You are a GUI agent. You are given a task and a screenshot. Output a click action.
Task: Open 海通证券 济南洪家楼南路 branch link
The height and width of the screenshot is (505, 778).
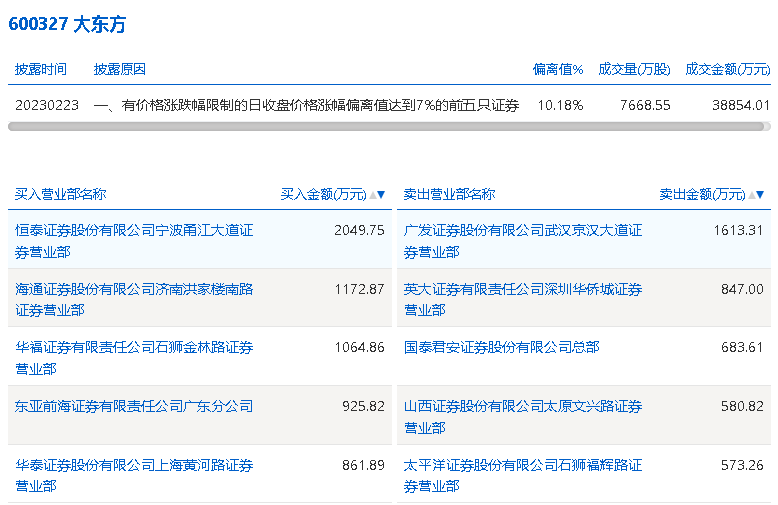[x=134, y=300]
